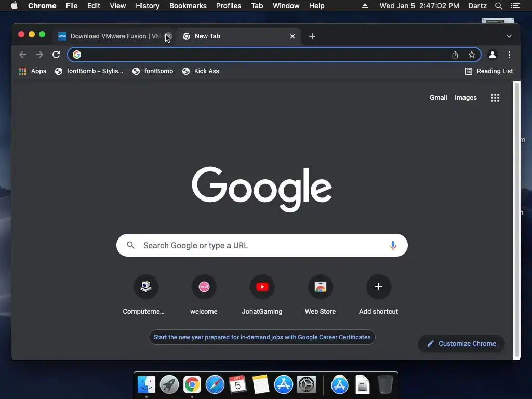Open a new tab with plus button
This screenshot has width=532, height=399.
tap(312, 36)
